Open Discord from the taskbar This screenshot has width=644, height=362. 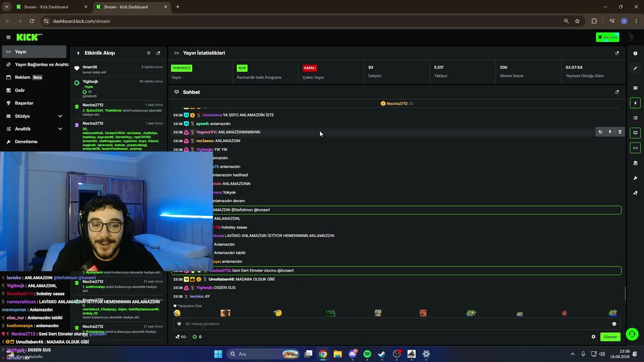pyautogui.click(x=353, y=354)
